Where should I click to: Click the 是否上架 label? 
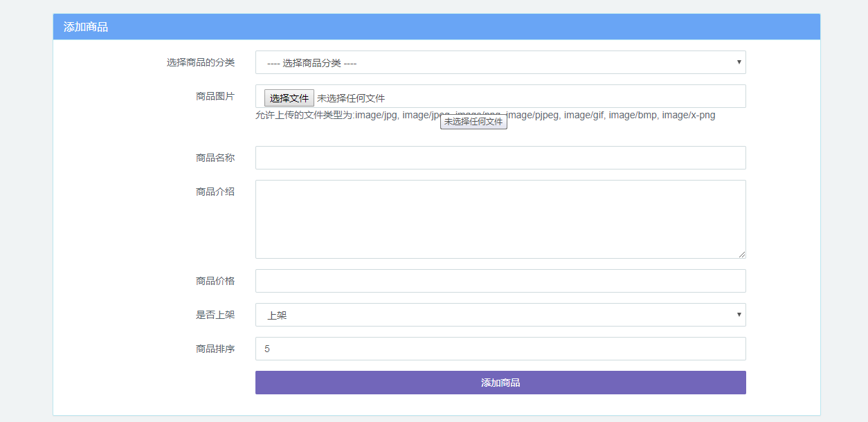click(x=215, y=315)
